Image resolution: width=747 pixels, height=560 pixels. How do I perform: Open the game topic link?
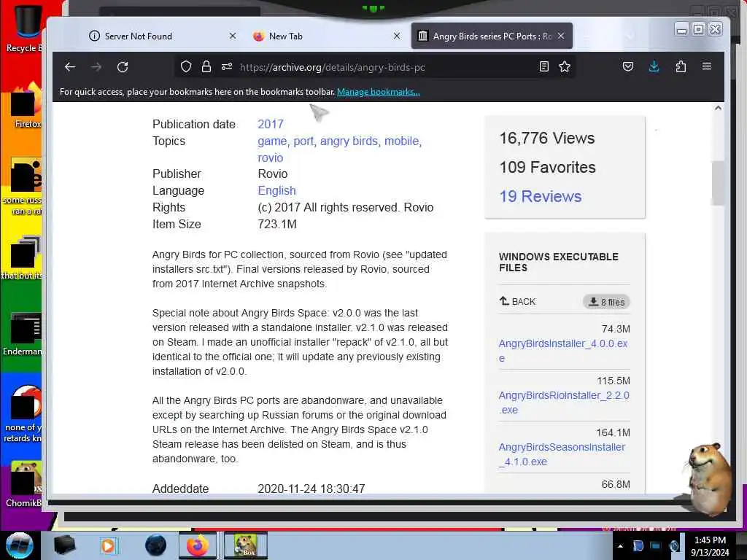(x=272, y=141)
